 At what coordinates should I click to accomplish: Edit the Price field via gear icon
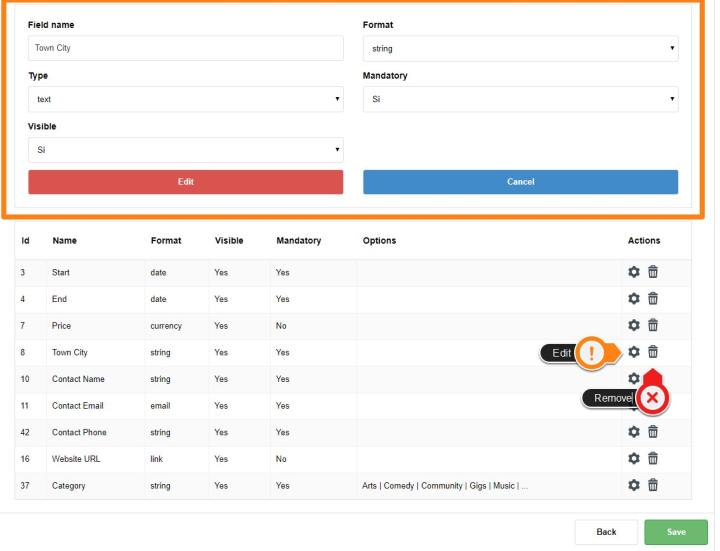coord(634,325)
